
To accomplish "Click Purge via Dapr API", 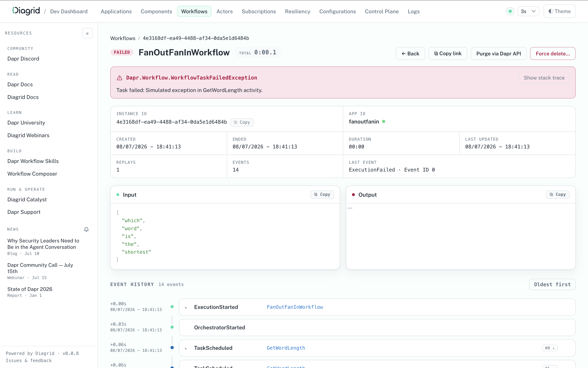I will [498, 53].
